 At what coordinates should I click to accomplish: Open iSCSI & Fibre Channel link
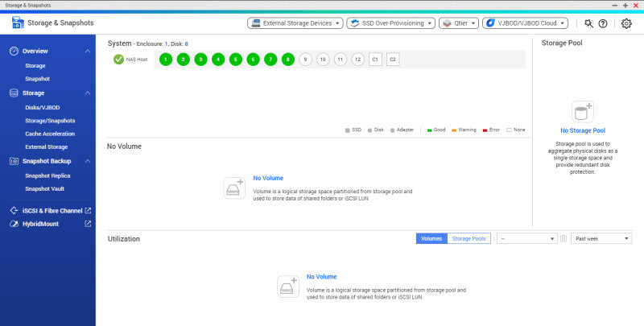pos(52,211)
